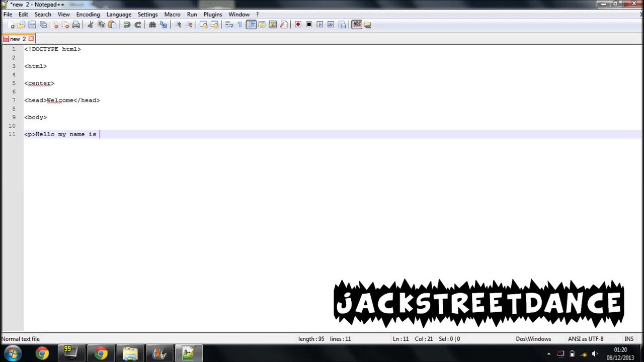
Task: Show hidden tray icons arrow
Action: point(549,354)
